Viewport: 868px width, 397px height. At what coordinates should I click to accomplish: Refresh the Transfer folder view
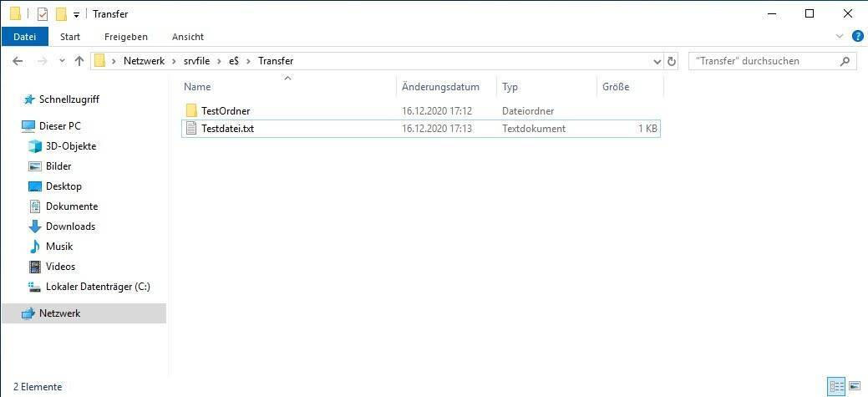click(x=672, y=61)
